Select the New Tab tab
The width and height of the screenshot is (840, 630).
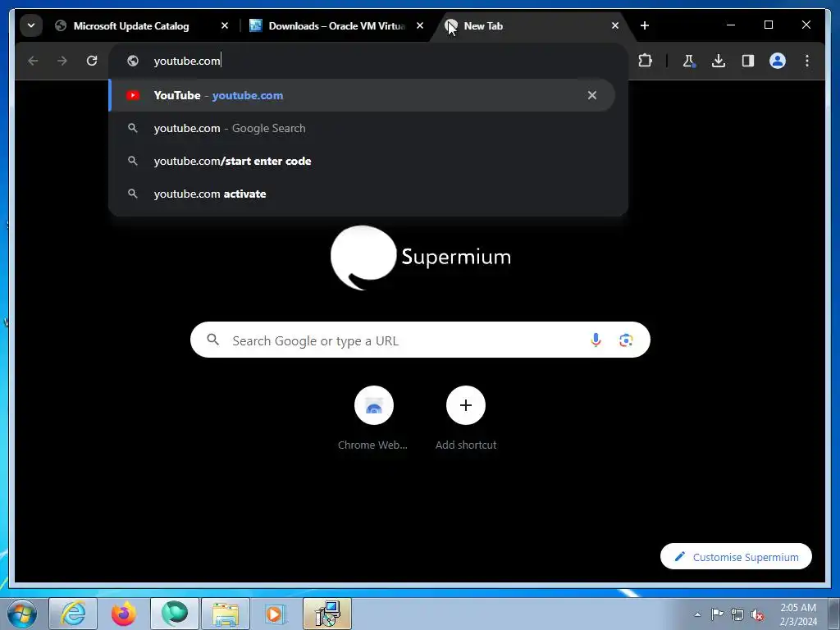pyautogui.click(x=532, y=25)
